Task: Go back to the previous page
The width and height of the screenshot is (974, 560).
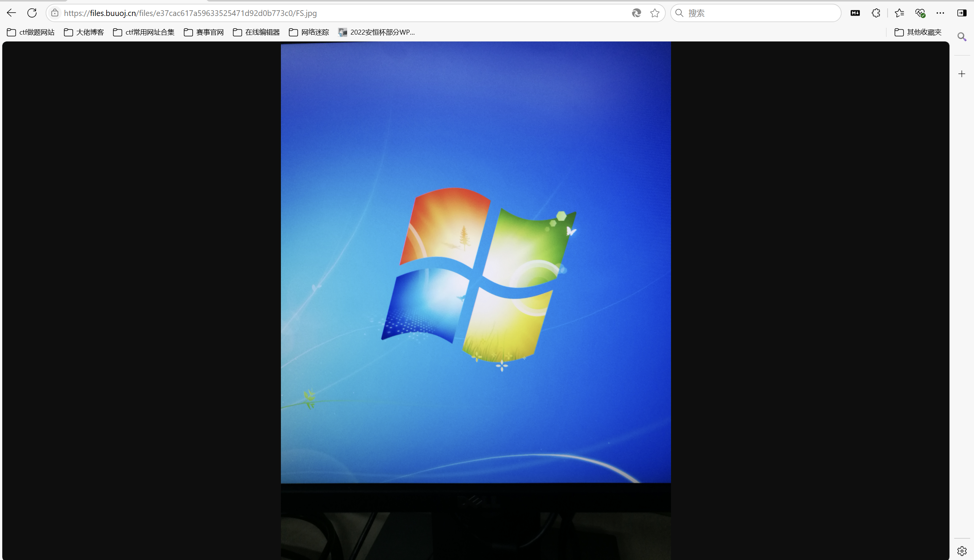Action: pyautogui.click(x=11, y=13)
